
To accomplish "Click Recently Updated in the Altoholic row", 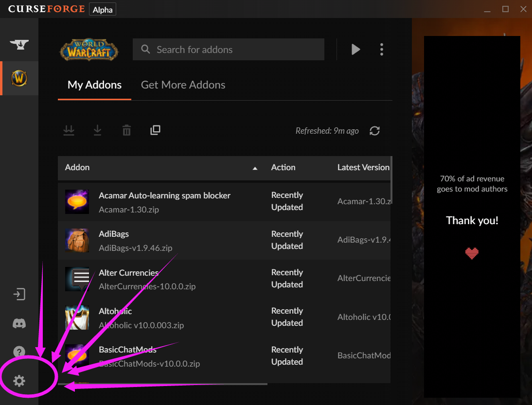I will pos(287,317).
